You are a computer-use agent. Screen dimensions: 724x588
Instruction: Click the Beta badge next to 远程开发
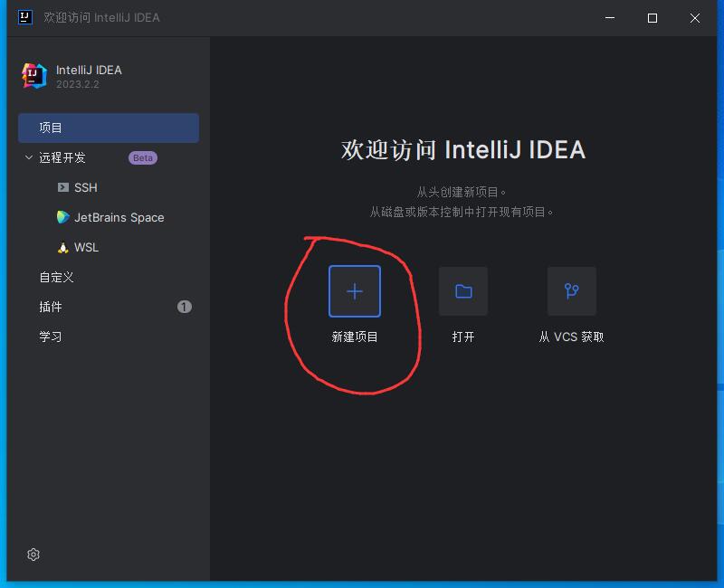143,157
